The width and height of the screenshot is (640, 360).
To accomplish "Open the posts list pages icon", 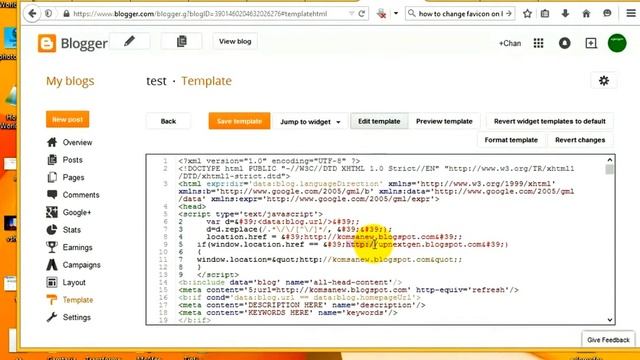I will pos(182,41).
